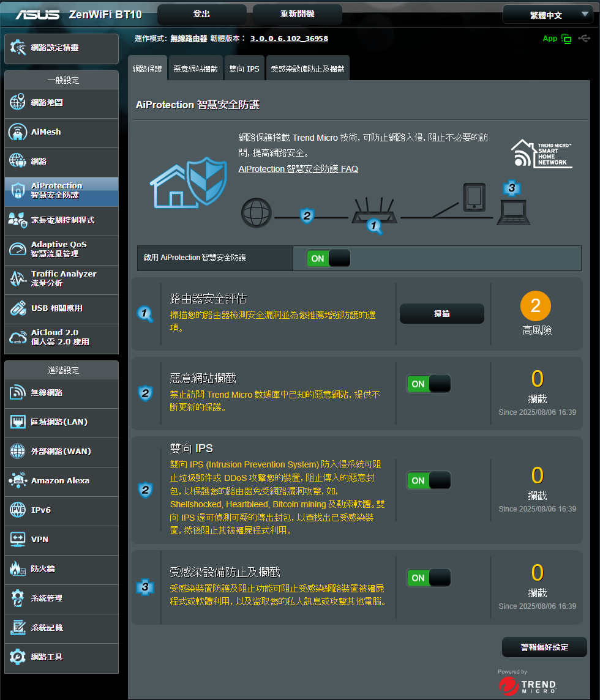
Task: Click the VPN monitor icon
Action: [18, 539]
